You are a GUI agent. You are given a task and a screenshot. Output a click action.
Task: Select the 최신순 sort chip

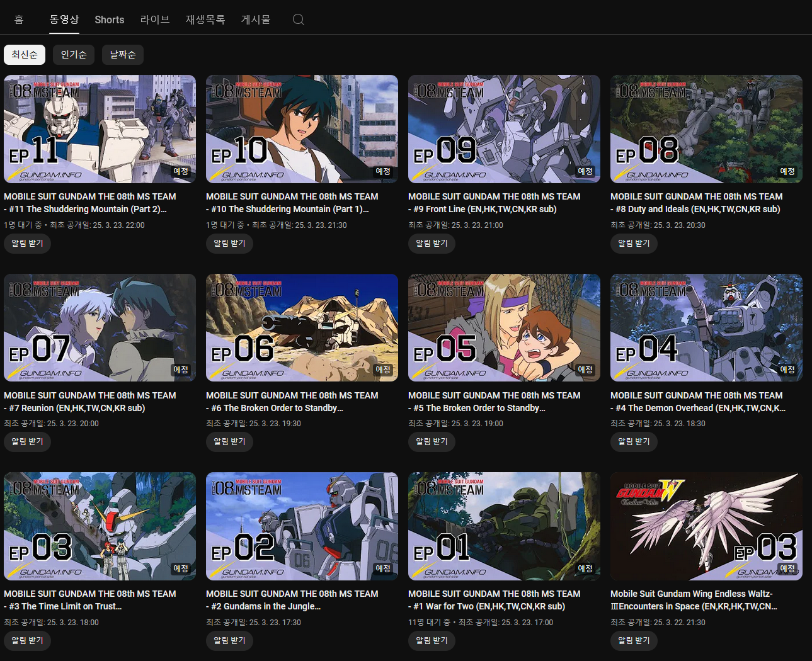click(25, 55)
